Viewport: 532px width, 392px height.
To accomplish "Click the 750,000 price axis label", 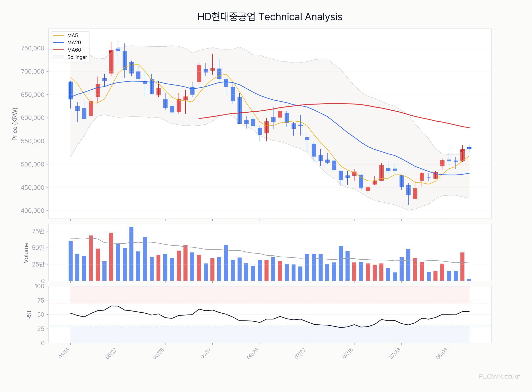I will coord(33,48).
